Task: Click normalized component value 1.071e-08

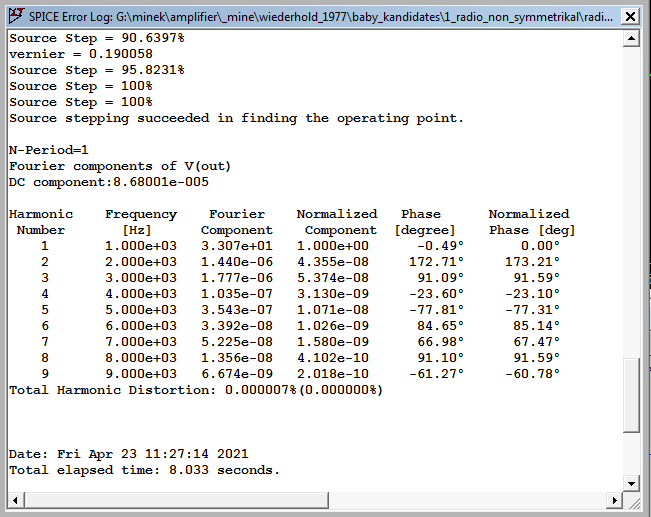Action: 333,310
